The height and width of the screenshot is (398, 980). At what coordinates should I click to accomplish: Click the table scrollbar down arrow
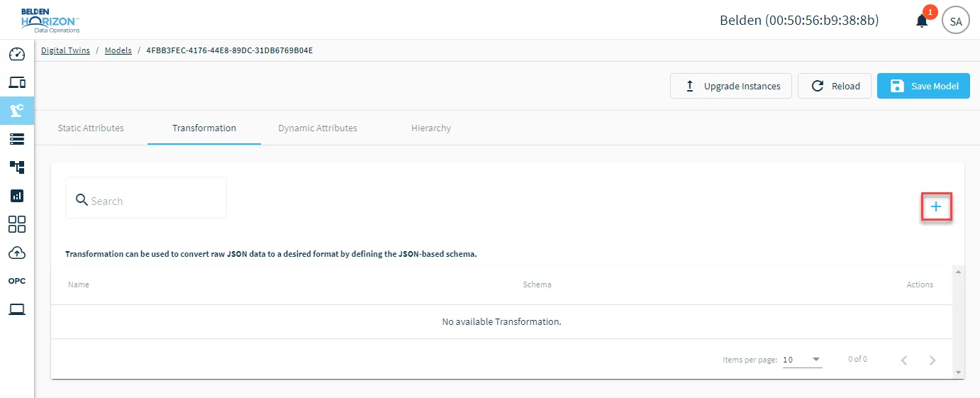coord(959,372)
